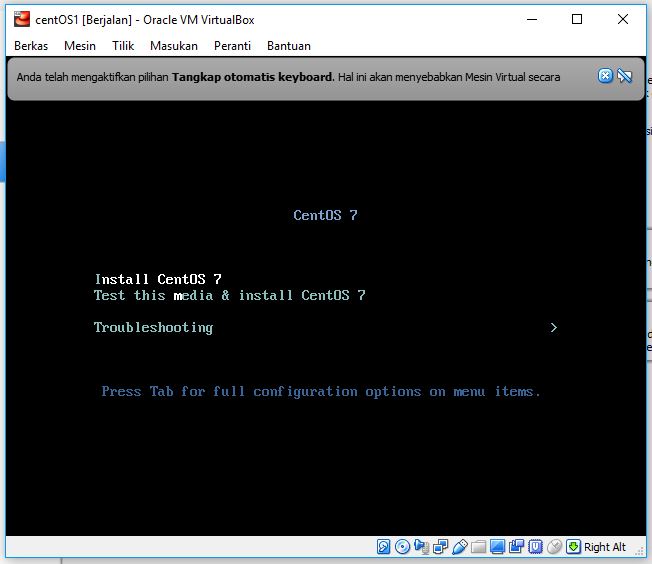Select the Troubleshooting boot entry
Screen dimensions: 652x564
(153, 328)
